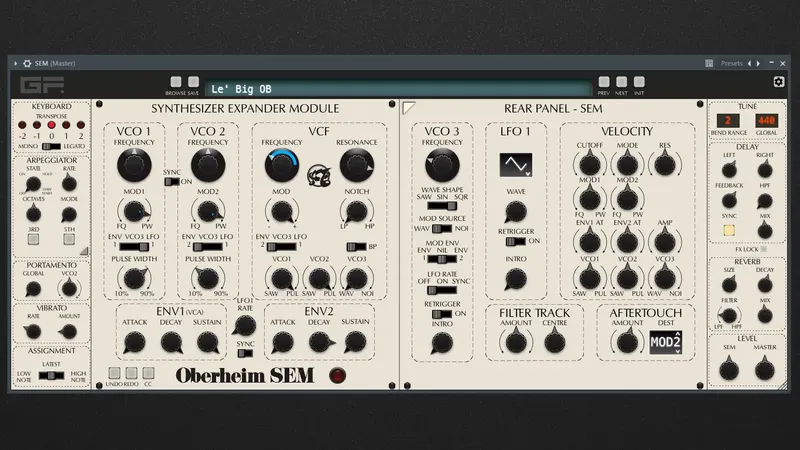Image resolution: width=800 pixels, height=450 pixels.
Task: Expand the arrow left of SEM (Master)
Action: click(x=15, y=63)
